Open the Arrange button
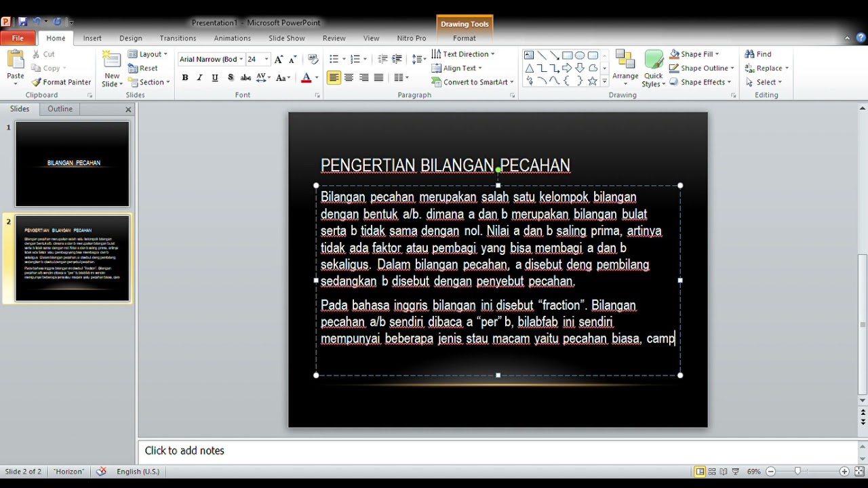Viewport: 868px width, 488px height. (x=625, y=68)
